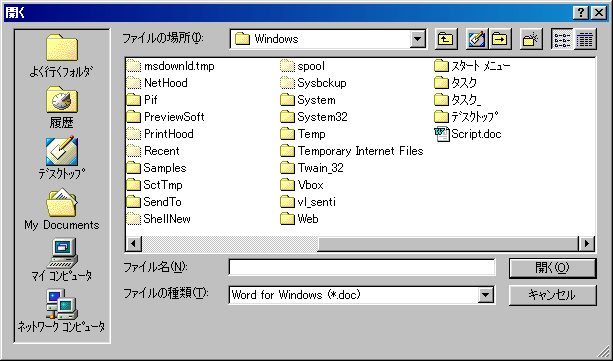Click the scroll right arrow
Screen dimensions: 613x361
click(x=586, y=244)
